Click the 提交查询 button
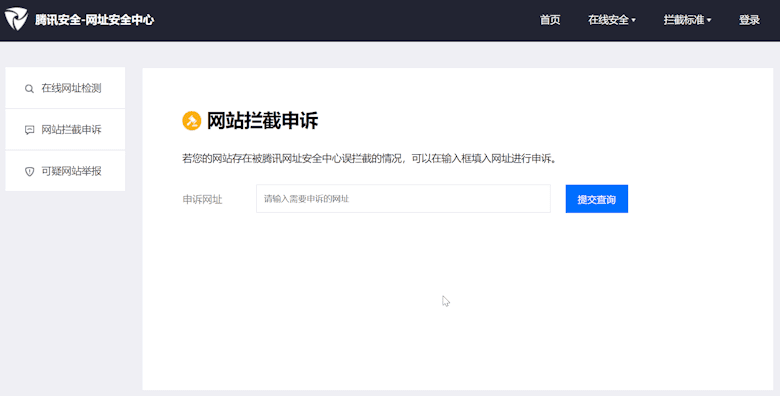 (596, 199)
